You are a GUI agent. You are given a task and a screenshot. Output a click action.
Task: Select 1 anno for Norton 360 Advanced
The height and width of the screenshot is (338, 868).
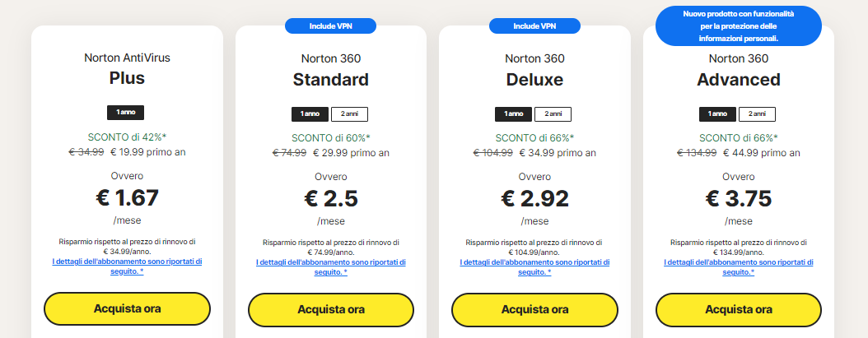(717, 114)
